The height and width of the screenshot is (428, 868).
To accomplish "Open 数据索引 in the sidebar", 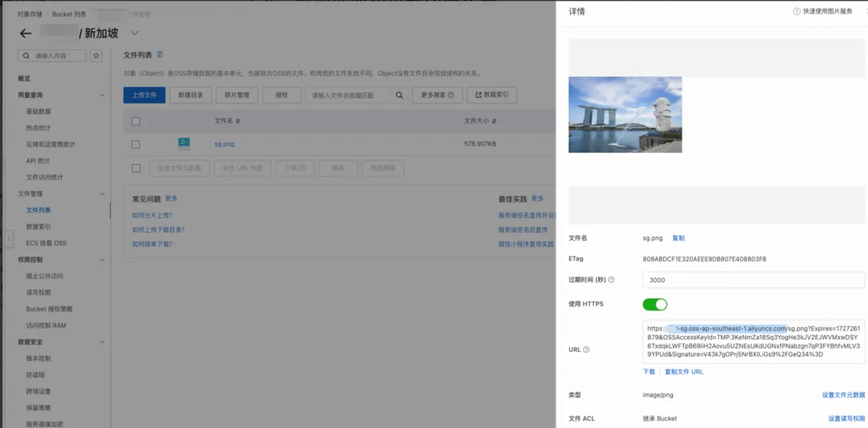I will (38, 226).
